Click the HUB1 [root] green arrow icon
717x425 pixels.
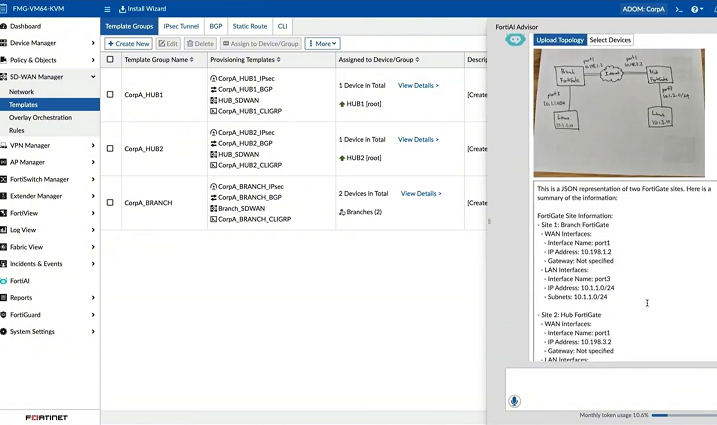(342, 104)
